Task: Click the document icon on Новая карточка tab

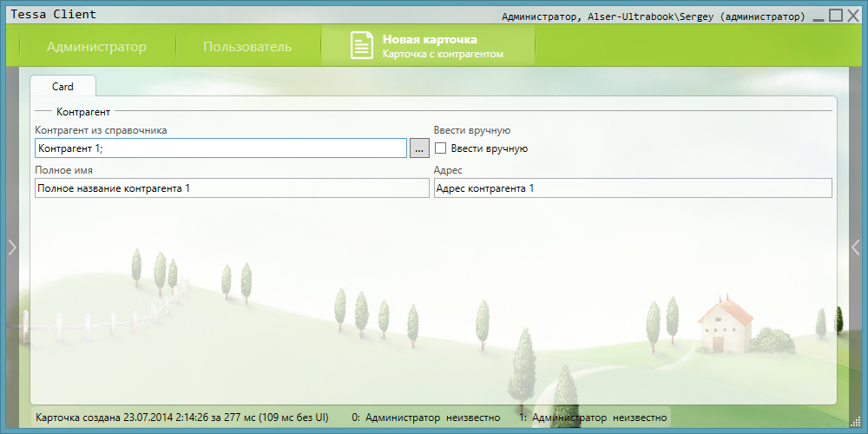Action: click(x=361, y=46)
